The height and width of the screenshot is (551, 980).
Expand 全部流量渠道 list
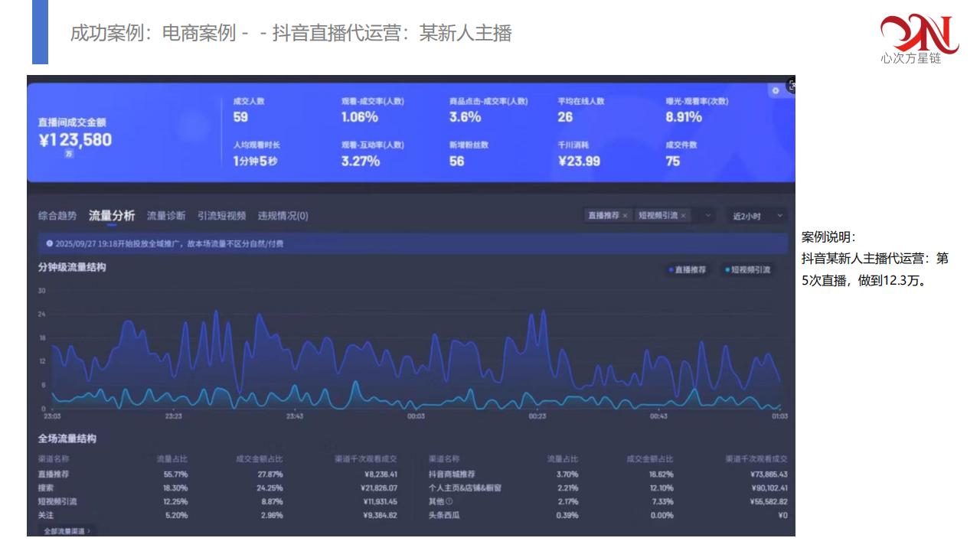tap(67, 530)
